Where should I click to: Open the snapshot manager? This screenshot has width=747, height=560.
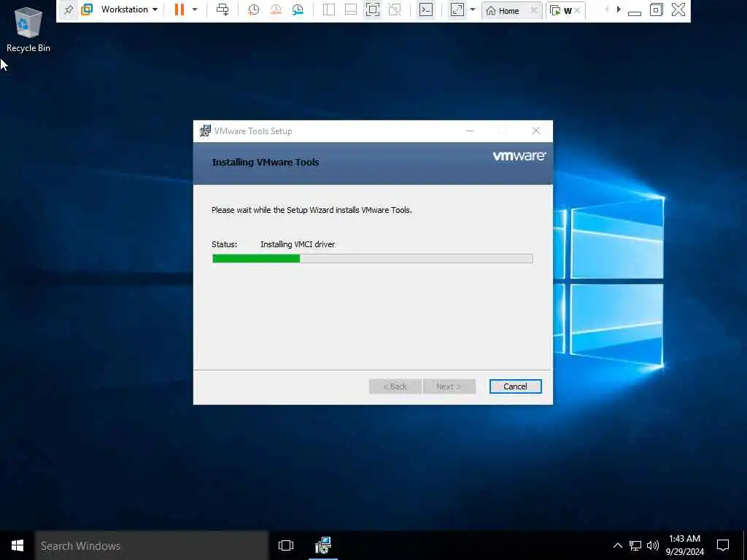point(298,9)
